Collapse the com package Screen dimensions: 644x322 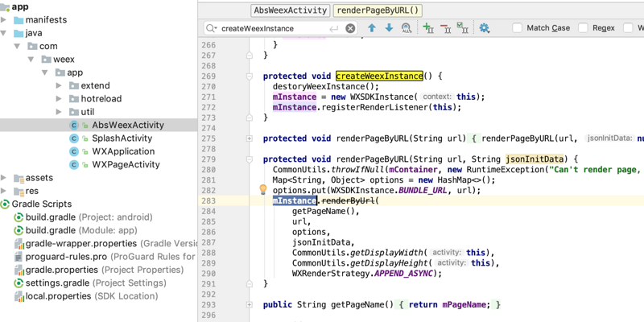pos(17,46)
